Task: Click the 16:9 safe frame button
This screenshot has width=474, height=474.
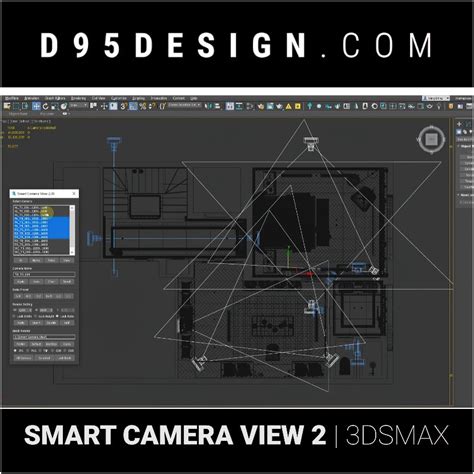Action: click(x=49, y=296)
